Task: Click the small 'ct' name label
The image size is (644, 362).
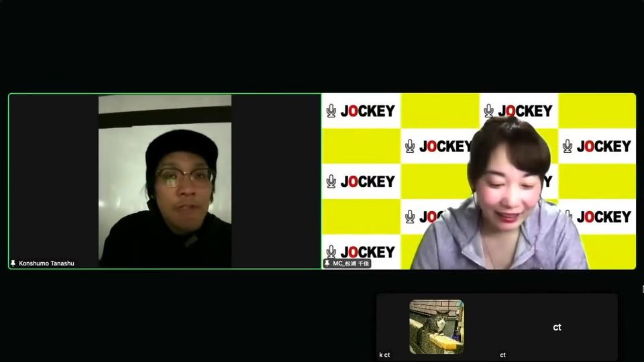Action: [x=502, y=355]
